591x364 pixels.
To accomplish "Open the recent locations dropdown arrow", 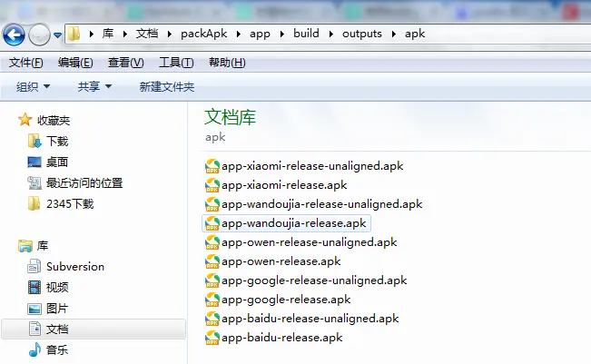I will [57, 35].
